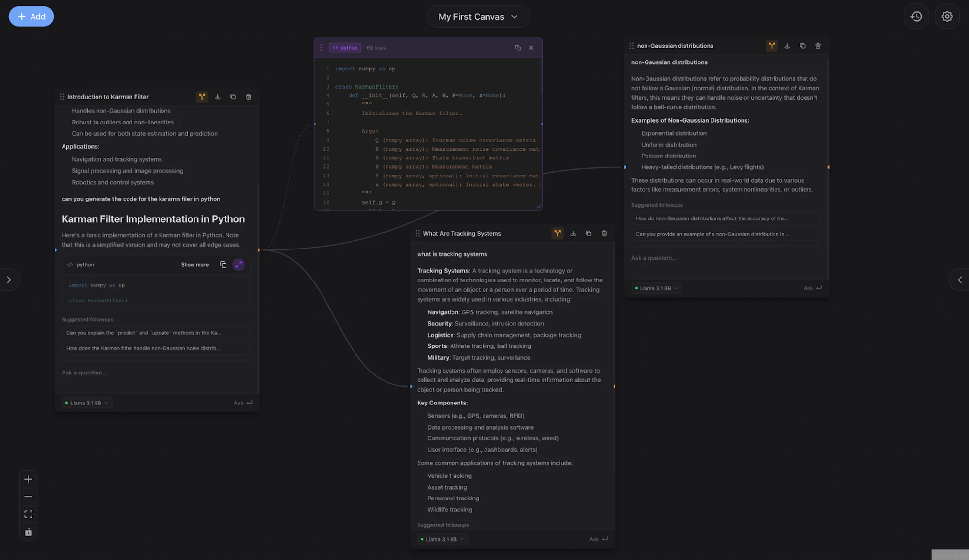The width and height of the screenshot is (969, 560).
Task: Click Show more on python snippet
Action: click(x=194, y=265)
